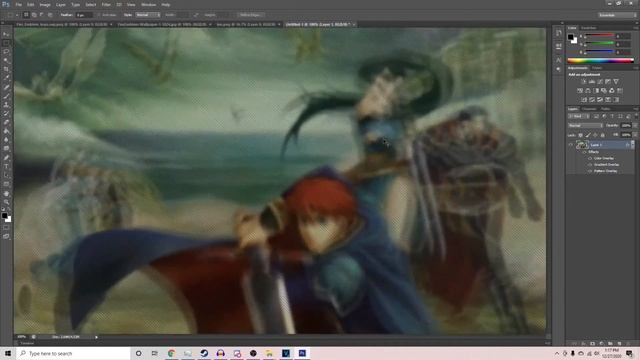Select the Rectangle shape tool
Image resolution: width=640 pixels, height=360 pixels.
tap(6, 184)
